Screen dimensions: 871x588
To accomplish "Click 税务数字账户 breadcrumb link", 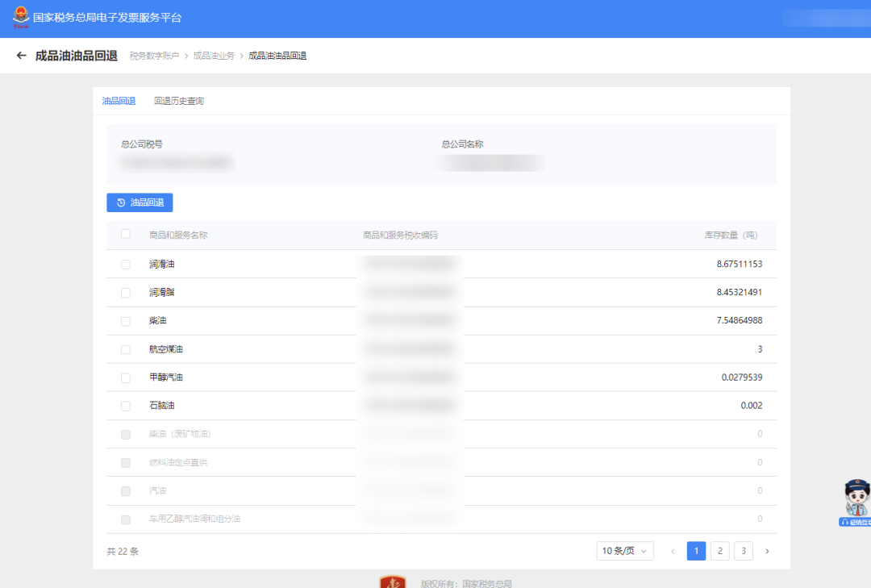I will point(155,56).
